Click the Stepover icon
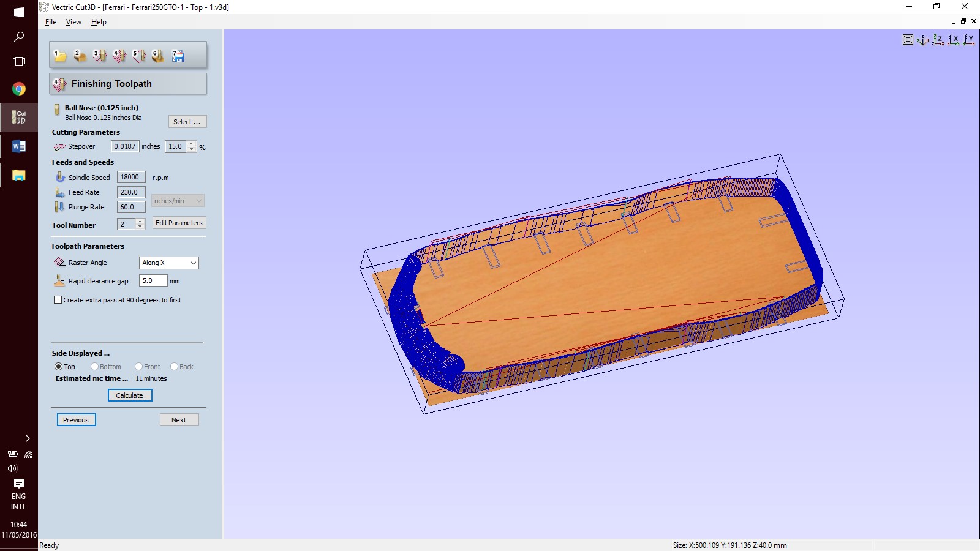Image resolution: width=980 pixels, height=551 pixels. [x=59, y=147]
